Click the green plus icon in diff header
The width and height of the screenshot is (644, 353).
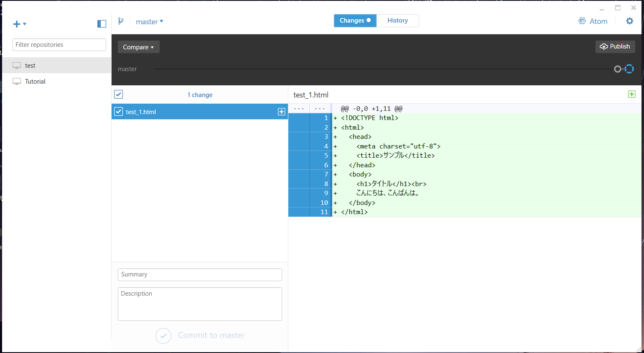632,94
